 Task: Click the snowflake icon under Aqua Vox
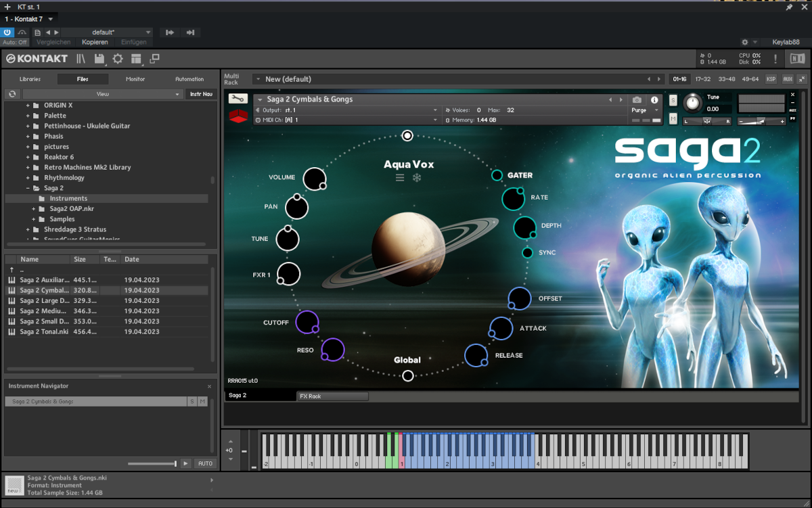[417, 177]
